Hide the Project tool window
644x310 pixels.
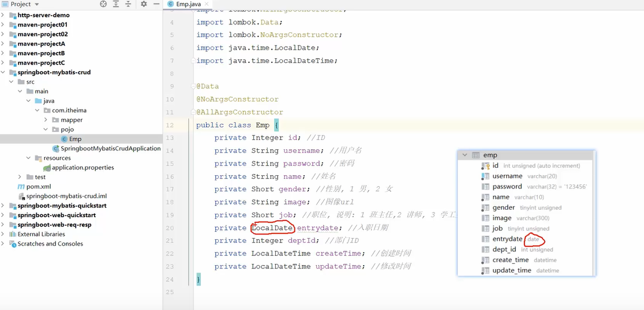pos(156,4)
